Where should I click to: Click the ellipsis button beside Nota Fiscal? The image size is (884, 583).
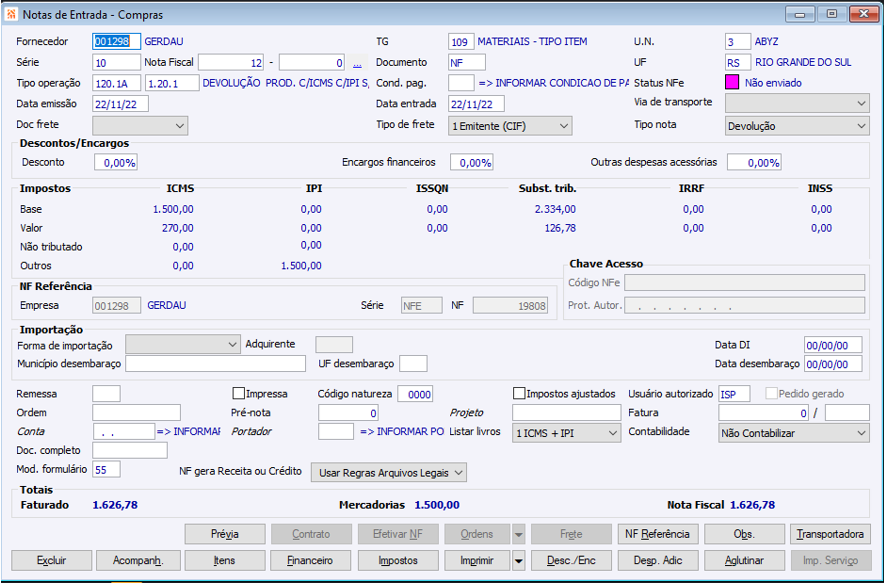(x=357, y=62)
